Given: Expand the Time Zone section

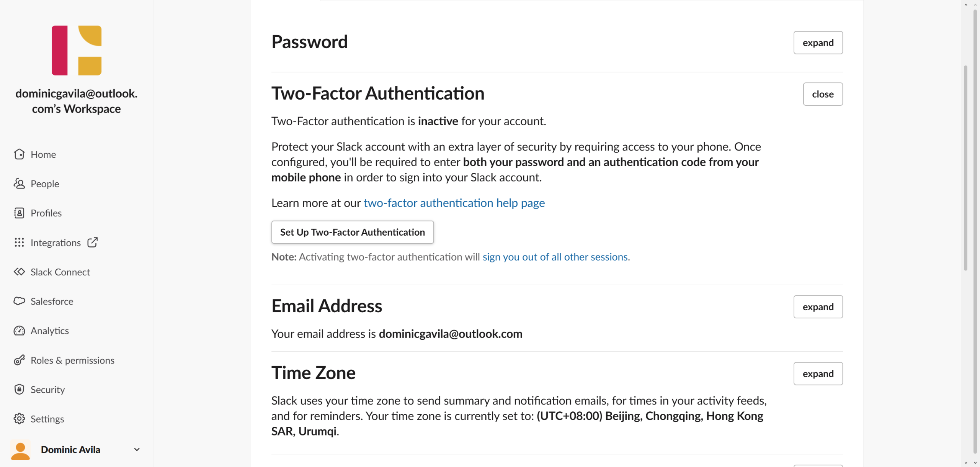Looking at the screenshot, I should [818, 374].
